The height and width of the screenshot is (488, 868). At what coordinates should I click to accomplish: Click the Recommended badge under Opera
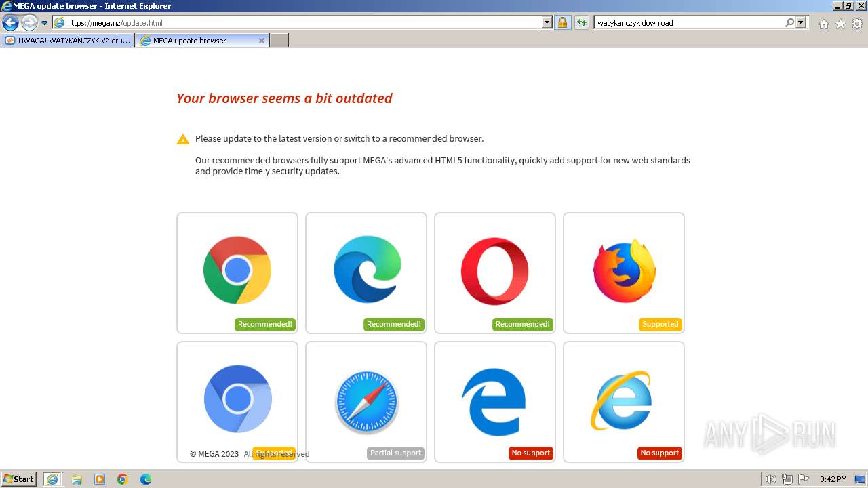[x=523, y=324]
